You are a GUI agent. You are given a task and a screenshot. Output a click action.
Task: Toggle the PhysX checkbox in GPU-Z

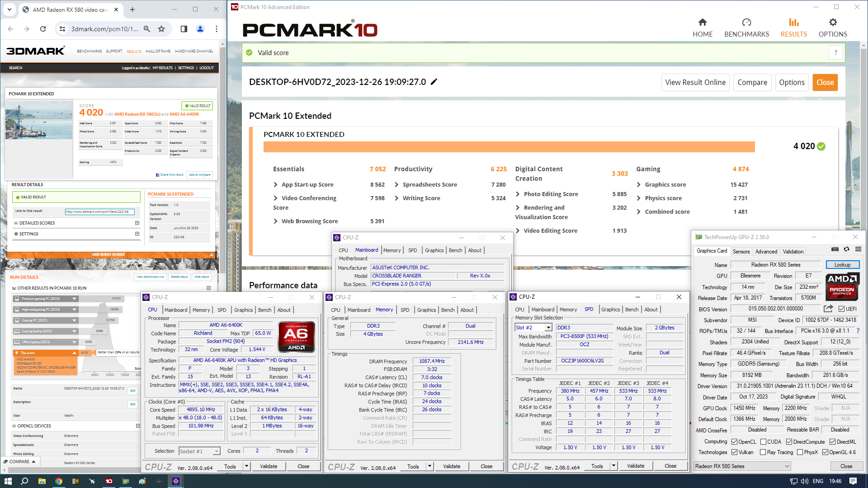tap(800, 452)
